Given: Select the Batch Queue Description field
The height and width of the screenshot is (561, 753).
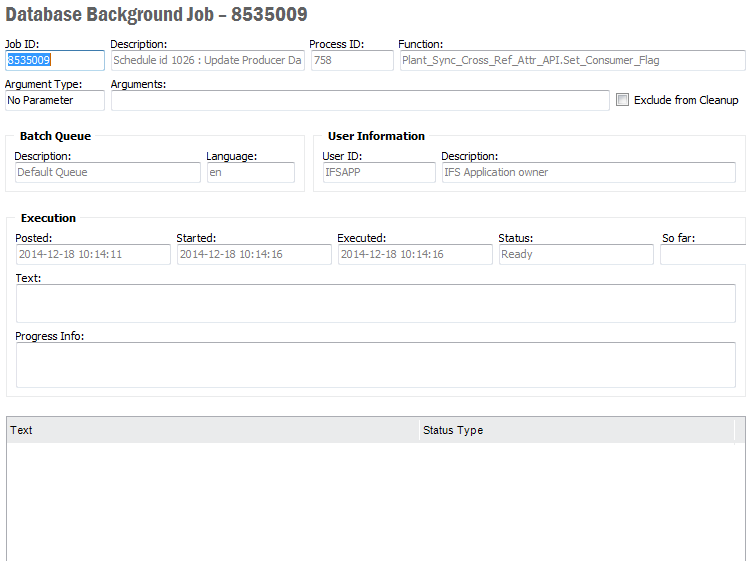Looking at the screenshot, I should [107, 173].
